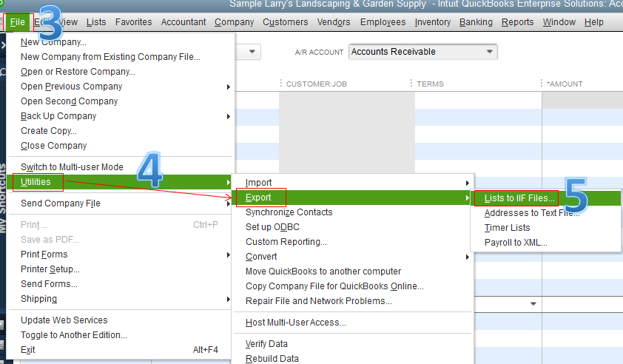Screen dimensions: 623x364
Task: Select Exit from the File menu
Action: pos(121,350)
